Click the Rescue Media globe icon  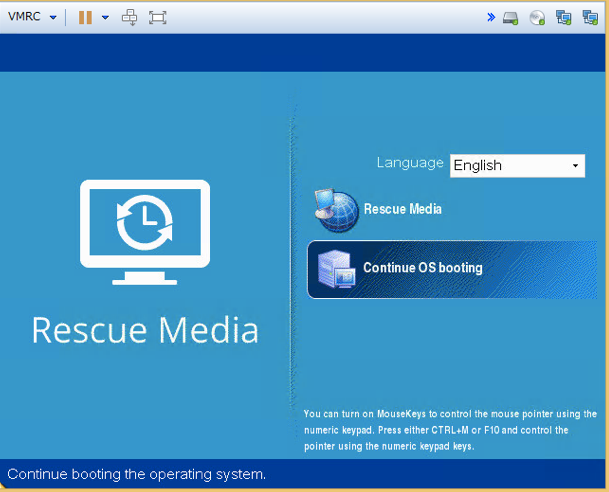point(336,210)
